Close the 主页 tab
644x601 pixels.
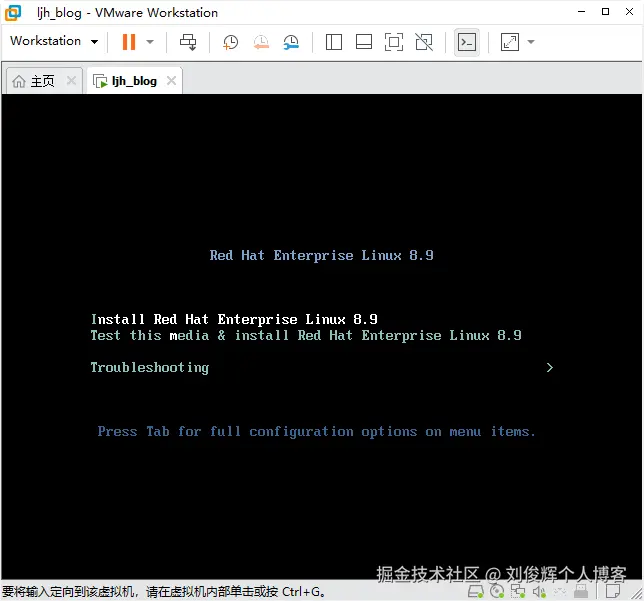point(71,81)
